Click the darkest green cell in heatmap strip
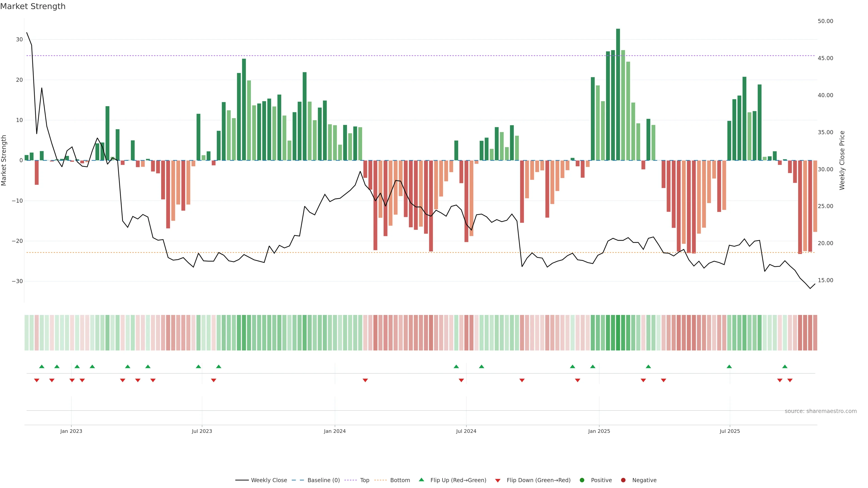The width and height of the screenshot is (868, 488). (x=618, y=332)
